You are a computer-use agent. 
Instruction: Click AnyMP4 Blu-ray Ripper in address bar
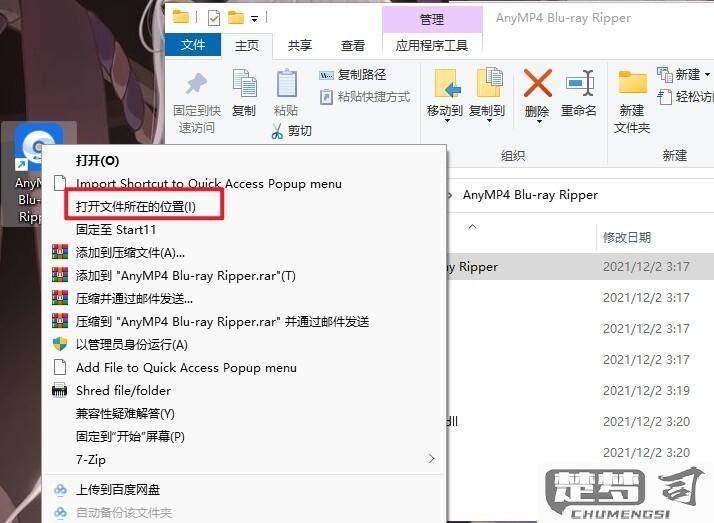tap(530, 195)
